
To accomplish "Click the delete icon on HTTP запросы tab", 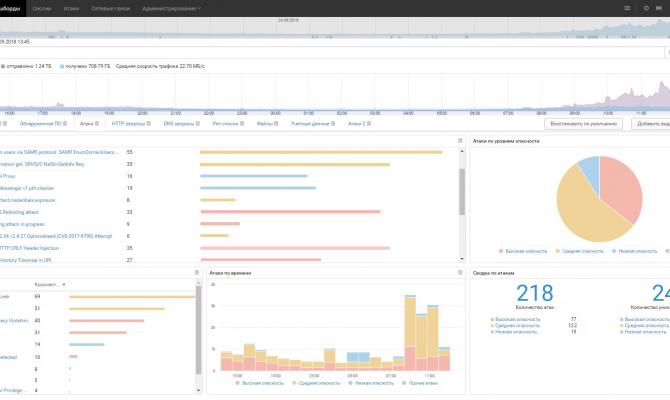I will click(149, 124).
